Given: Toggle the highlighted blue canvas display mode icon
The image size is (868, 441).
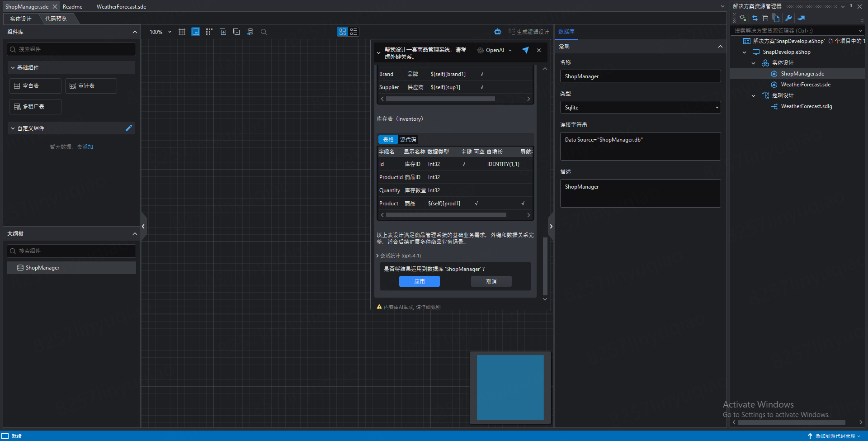Looking at the screenshot, I should (196, 32).
